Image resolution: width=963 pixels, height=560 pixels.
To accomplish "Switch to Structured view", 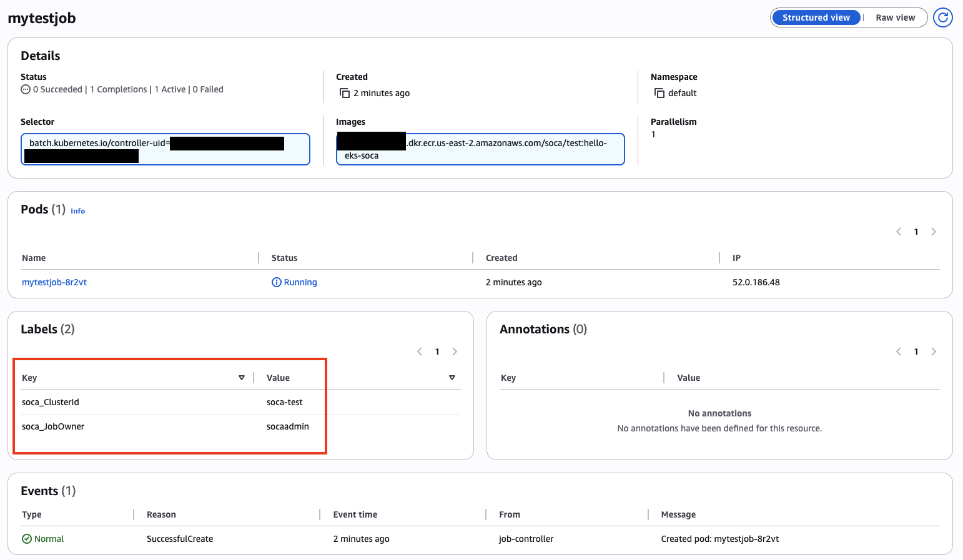I will click(x=816, y=17).
